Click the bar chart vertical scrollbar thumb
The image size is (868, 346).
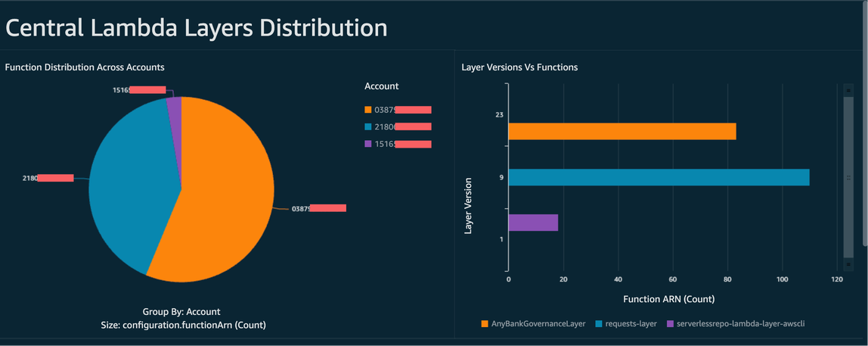pyautogui.click(x=848, y=176)
